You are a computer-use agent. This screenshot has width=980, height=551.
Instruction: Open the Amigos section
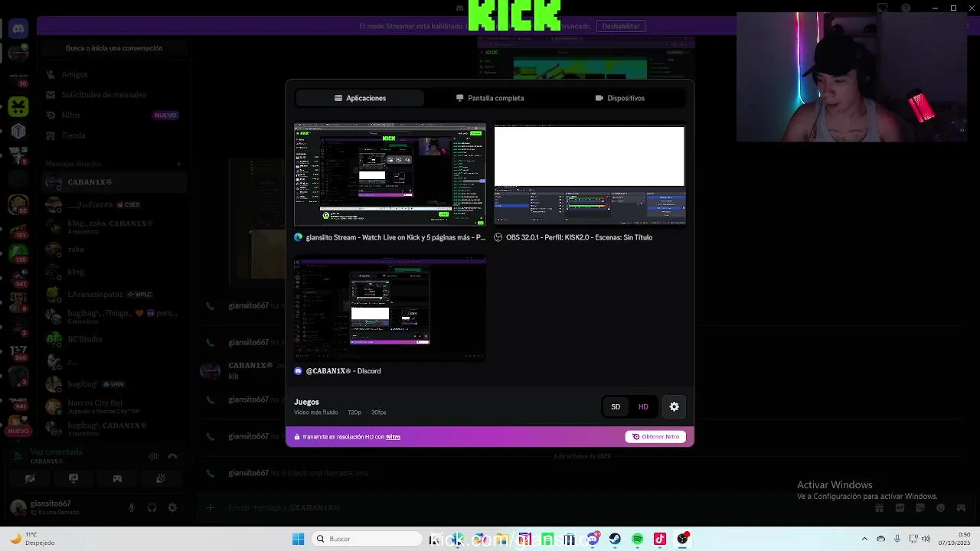click(113, 74)
